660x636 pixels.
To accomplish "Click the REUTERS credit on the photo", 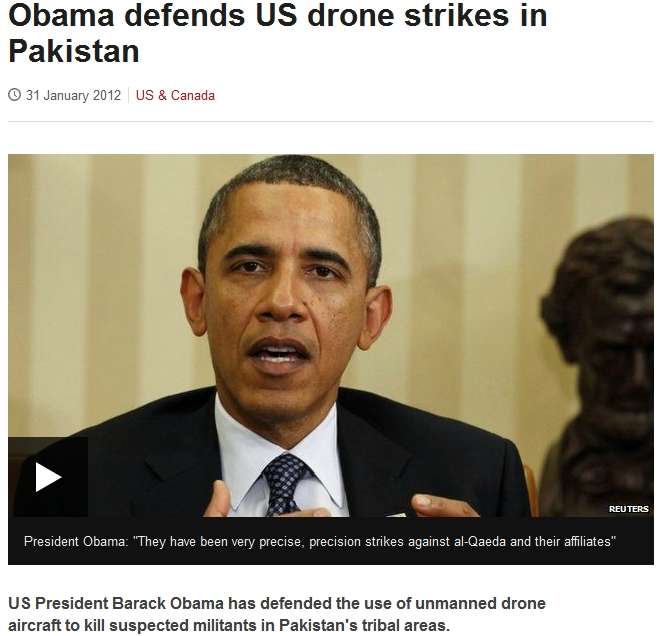I will click(628, 509).
